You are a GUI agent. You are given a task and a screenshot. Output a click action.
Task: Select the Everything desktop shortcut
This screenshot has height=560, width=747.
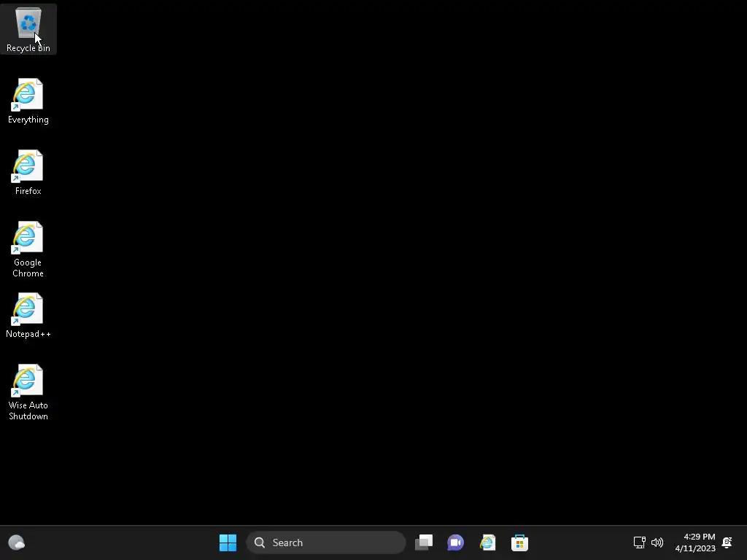[x=28, y=101]
